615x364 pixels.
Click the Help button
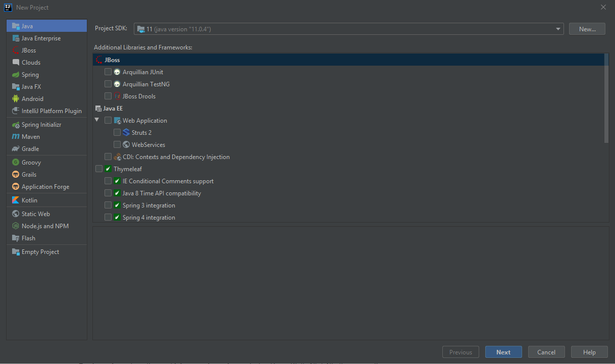click(589, 352)
